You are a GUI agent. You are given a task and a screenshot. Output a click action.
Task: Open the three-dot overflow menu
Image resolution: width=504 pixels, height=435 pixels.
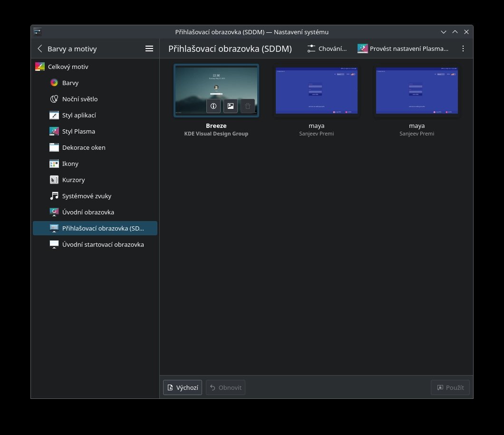coord(463,48)
